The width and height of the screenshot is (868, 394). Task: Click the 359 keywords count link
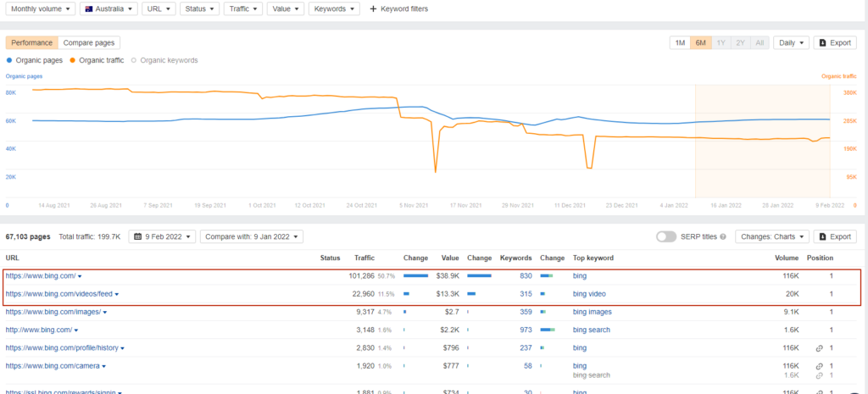coord(526,312)
